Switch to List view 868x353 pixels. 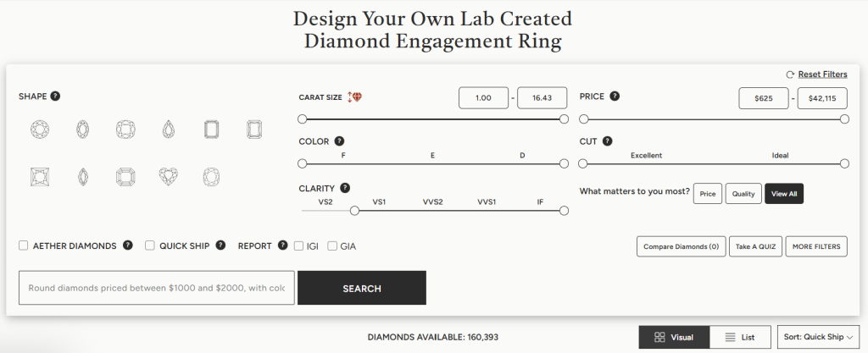[x=740, y=337]
